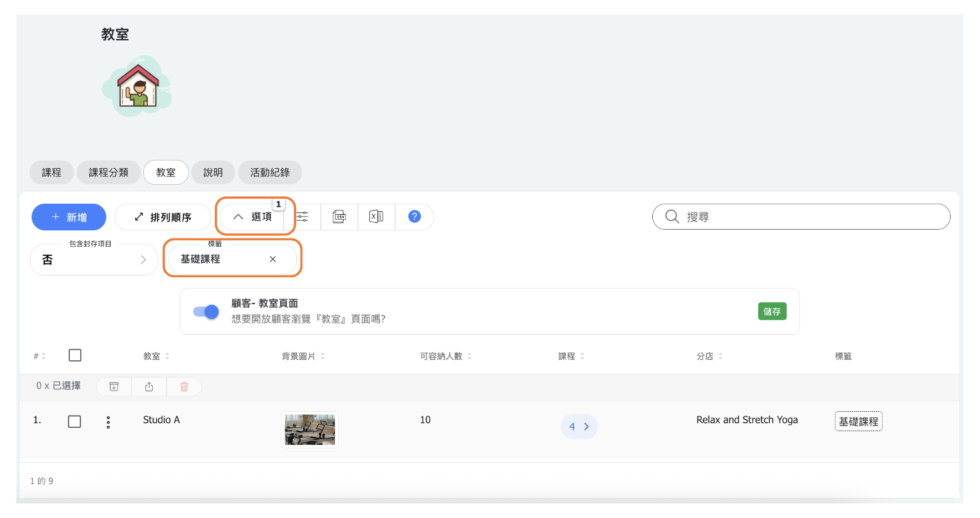Image resolution: width=980 pixels, height=518 pixels.
Task: Click the archive icon in selection bar
Action: [114, 386]
